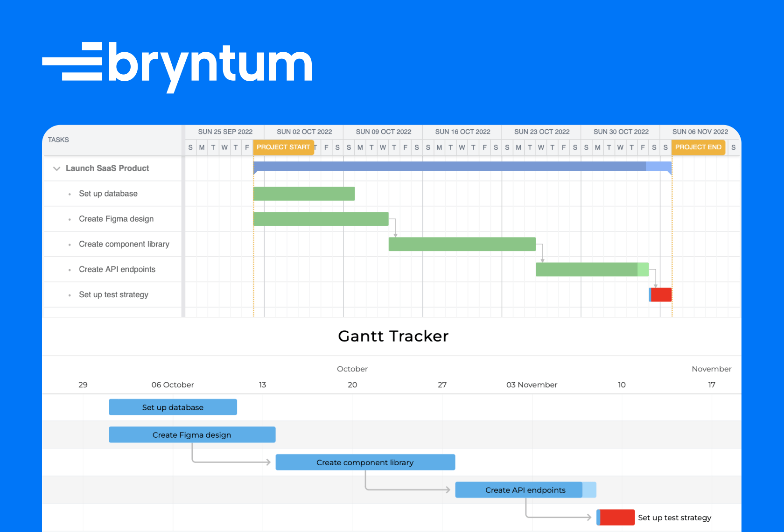784x532 pixels.
Task: Click the bullet icon beside Set up database
Action: coord(70,194)
